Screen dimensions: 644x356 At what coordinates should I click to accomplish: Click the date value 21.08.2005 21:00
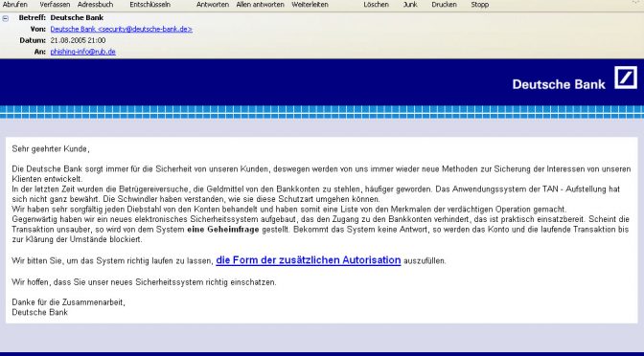(78, 40)
